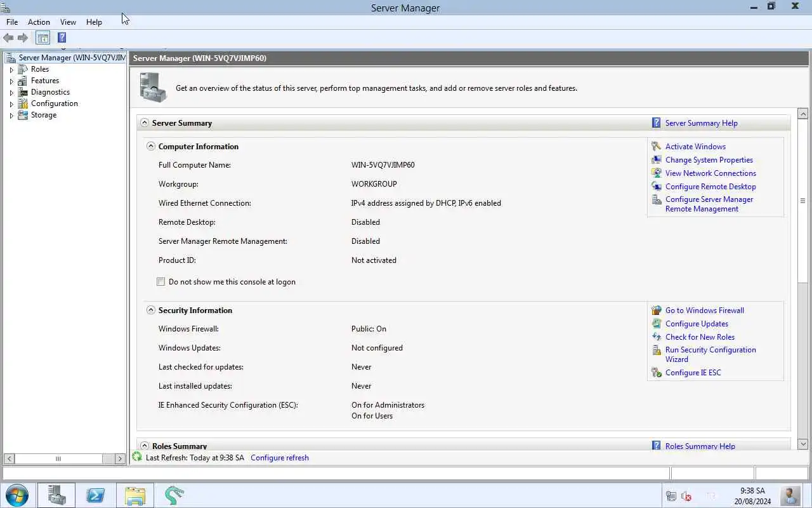Select the Storage tree item label
The width and height of the screenshot is (812, 508).
tap(44, 115)
